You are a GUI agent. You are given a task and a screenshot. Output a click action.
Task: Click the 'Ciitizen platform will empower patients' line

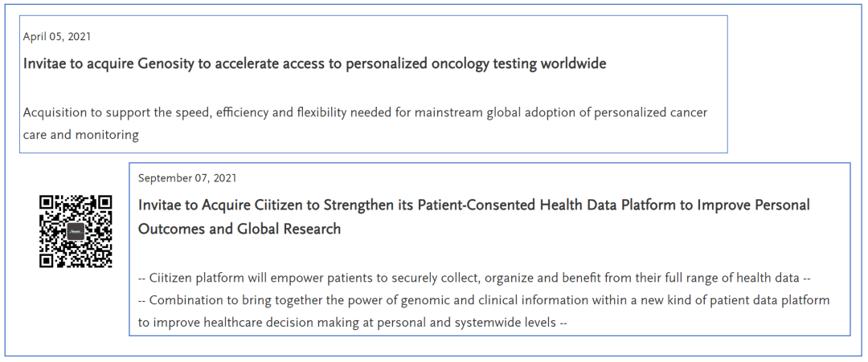[x=474, y=278]
